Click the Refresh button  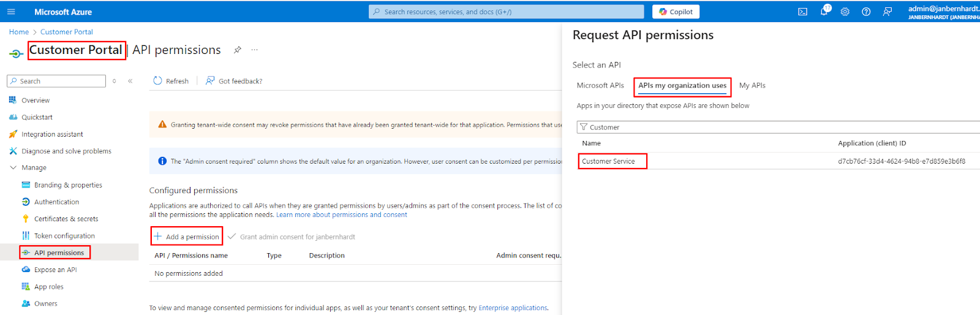pos(171,81)
